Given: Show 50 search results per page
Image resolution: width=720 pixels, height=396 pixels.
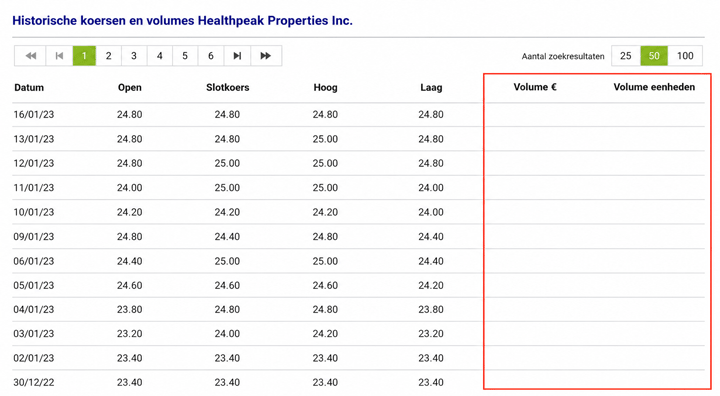Looking at the screenshot, I should (654, 56).
